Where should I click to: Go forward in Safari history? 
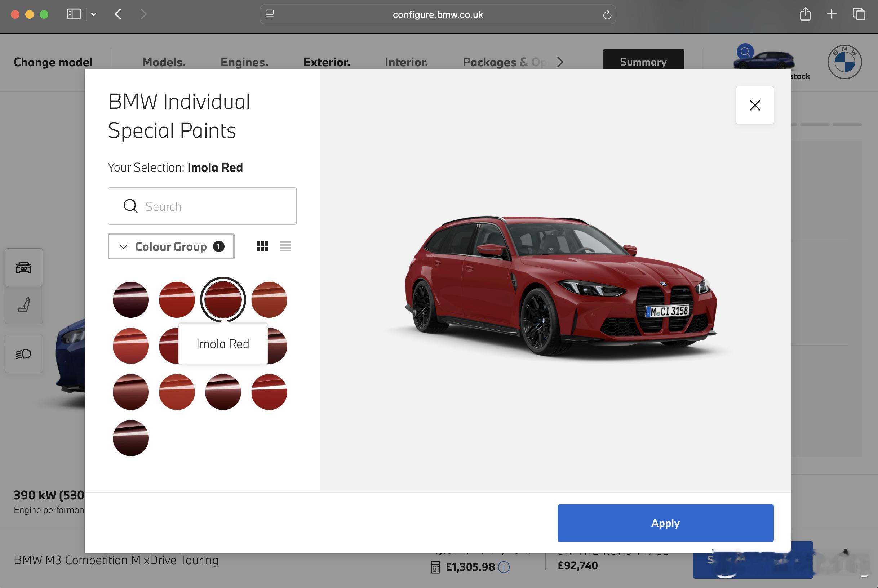[143, 14]
